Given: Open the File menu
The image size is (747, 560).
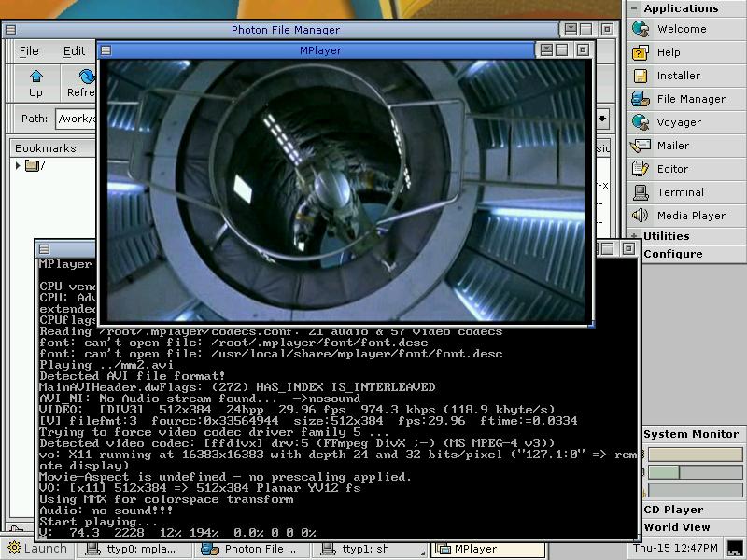Looking at the screenshot, I should coord(29,50).
